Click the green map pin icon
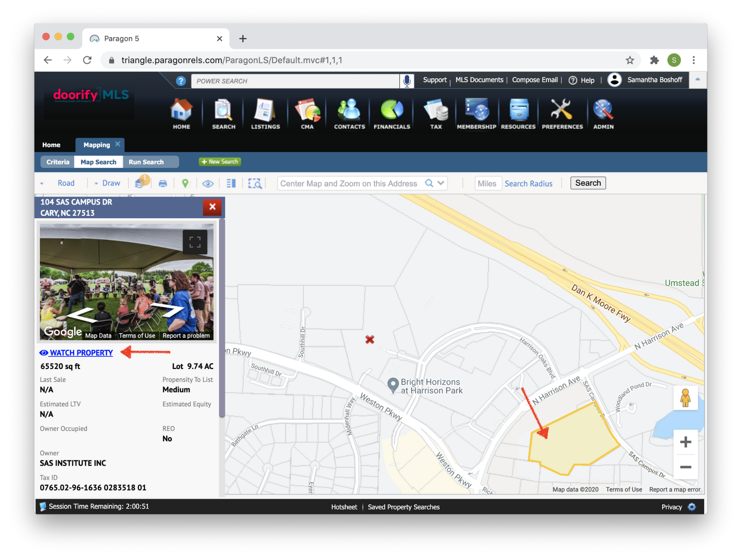The image size is (742, 560). (185, 184)
